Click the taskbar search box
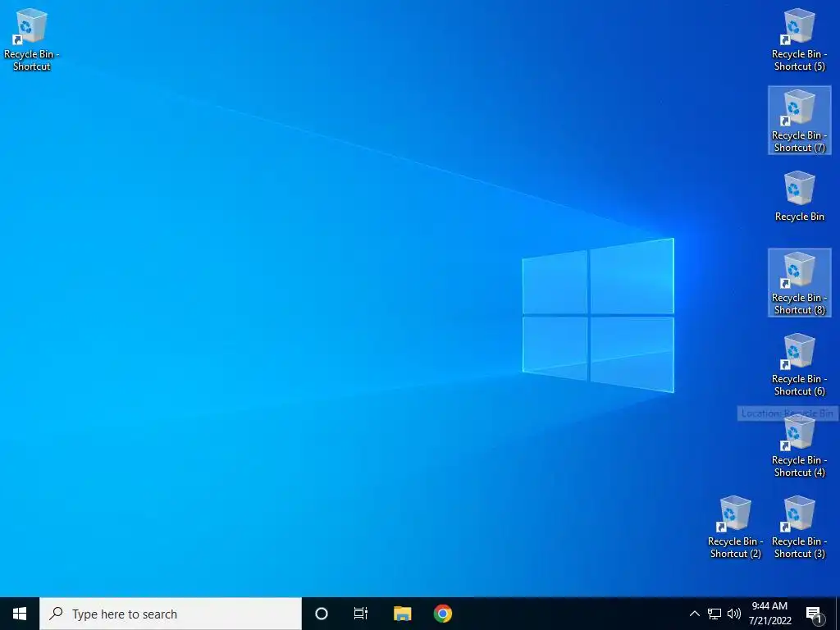The image size is (840, 630). click(x=171, y=614)
